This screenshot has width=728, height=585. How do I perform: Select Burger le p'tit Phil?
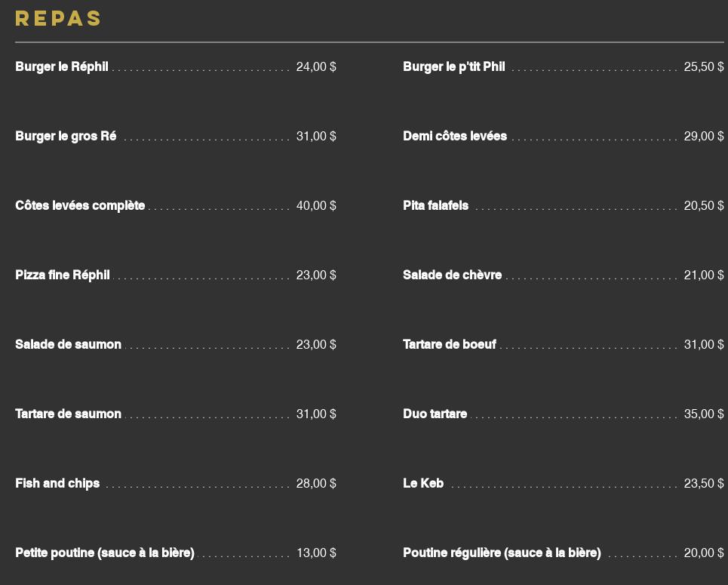pos(454,66)
